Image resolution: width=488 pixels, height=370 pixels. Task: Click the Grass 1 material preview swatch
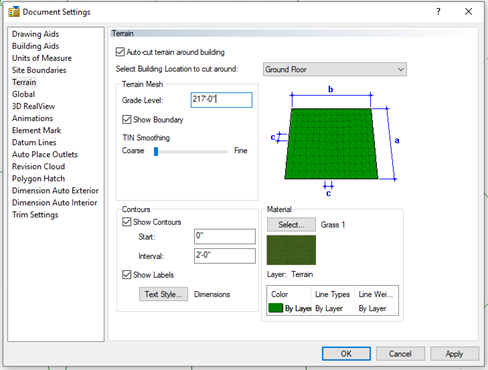(x=291, y=250)
